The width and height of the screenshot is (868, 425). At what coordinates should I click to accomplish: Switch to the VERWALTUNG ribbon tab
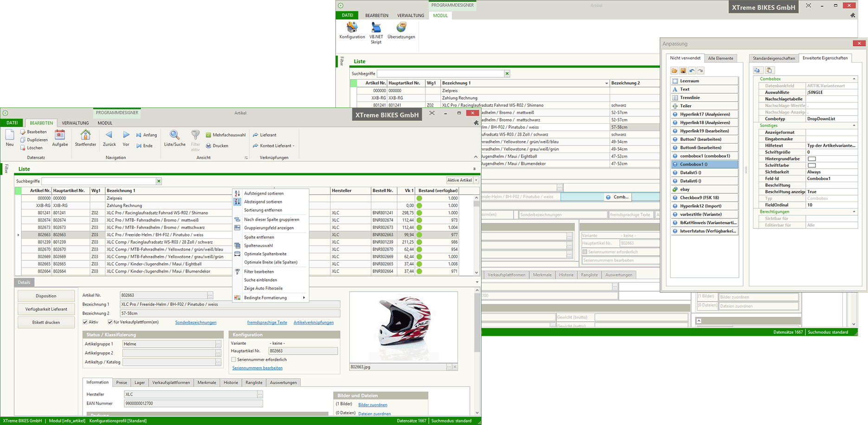click(75, 123)
